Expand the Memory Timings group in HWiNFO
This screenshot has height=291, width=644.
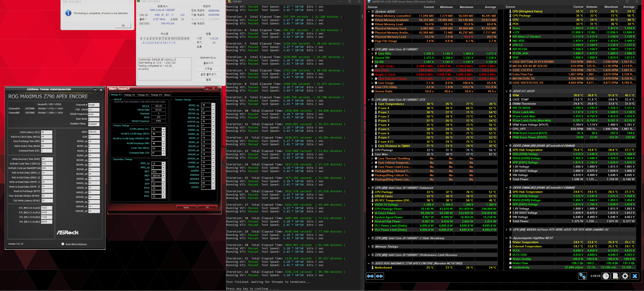coord(369,247)
